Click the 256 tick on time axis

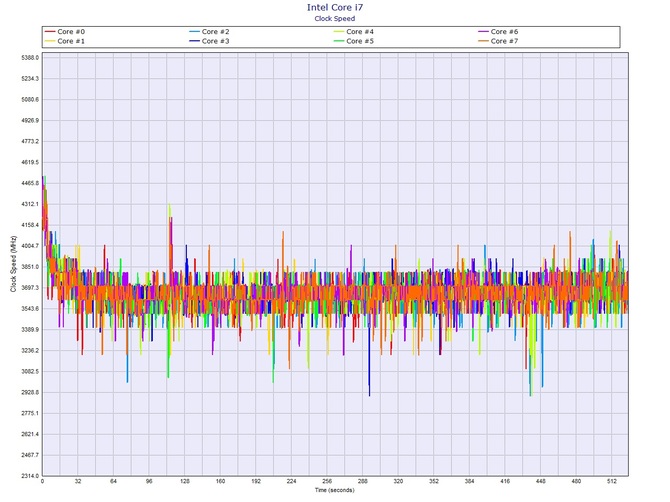327,481
